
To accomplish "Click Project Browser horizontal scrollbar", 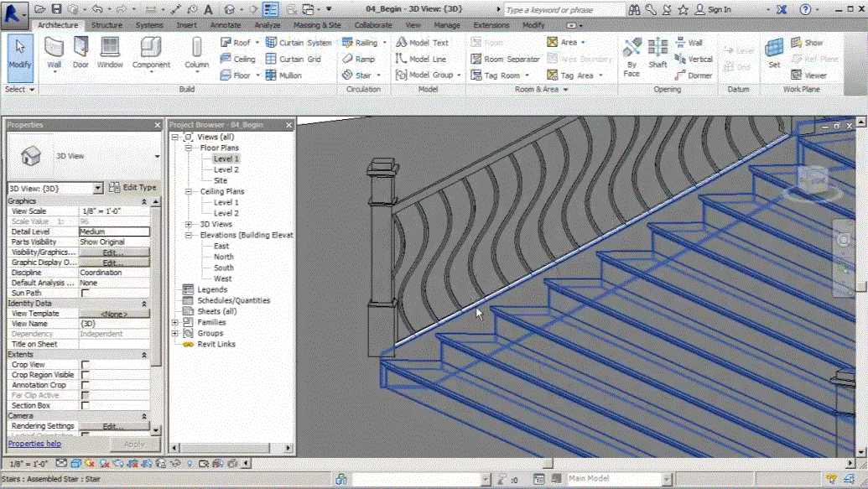I will tap(231, 447).
